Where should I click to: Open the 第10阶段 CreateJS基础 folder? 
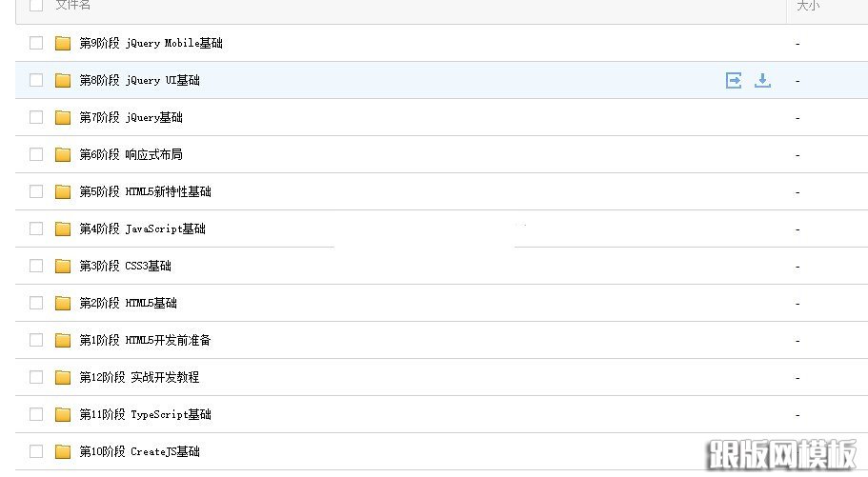[139, 451]
